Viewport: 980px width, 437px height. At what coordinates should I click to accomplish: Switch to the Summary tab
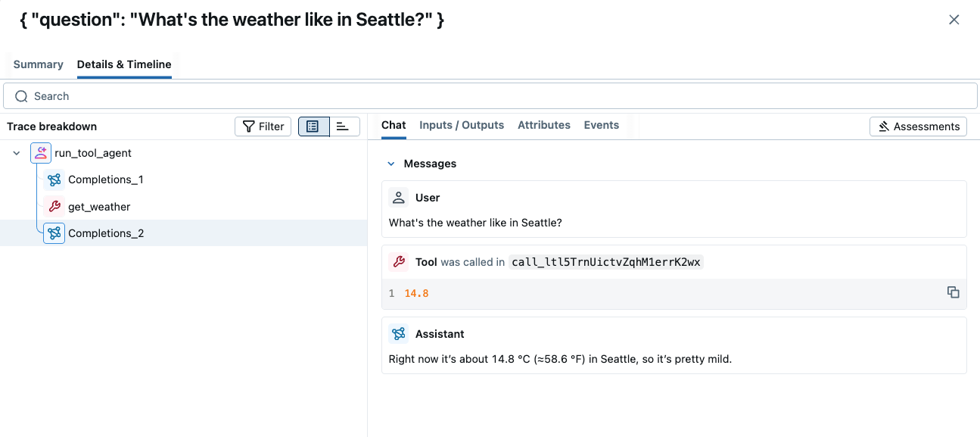(38, 64)
